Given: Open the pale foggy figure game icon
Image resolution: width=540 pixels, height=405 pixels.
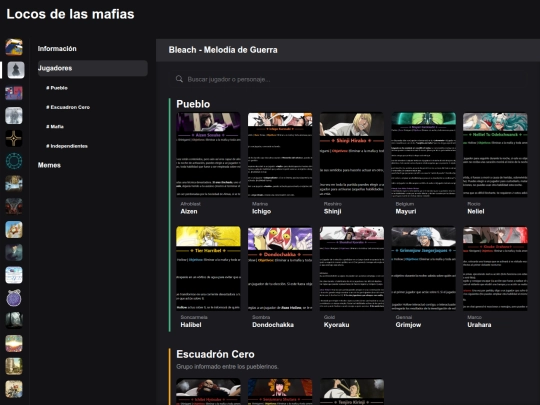Looking at the screenshot, I should pyautogui.click(x=14, y=115).
